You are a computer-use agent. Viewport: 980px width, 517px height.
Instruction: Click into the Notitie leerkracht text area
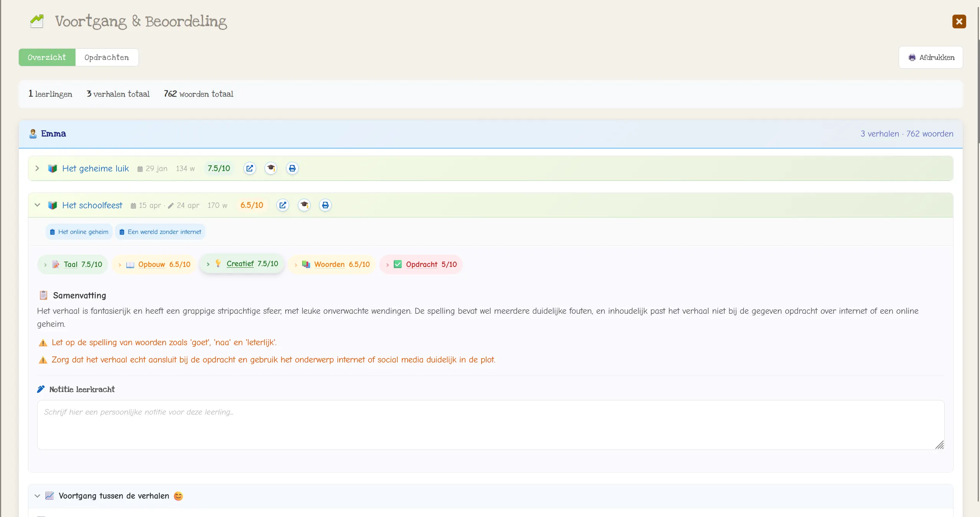pyautogui.click(x=490, y=425)
